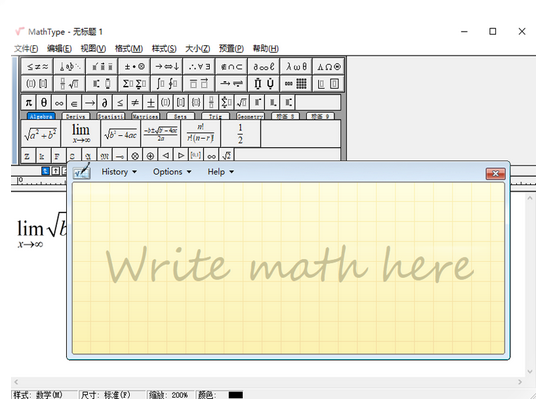Open the fence templates palette with parentheses and brackets
This screenshot has height=409, width=541.
37,84
